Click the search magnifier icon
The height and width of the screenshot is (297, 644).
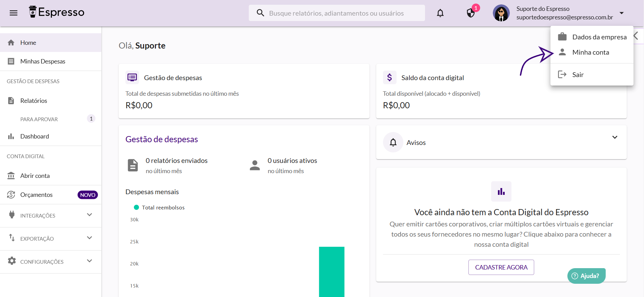click(x=260, y=13)
